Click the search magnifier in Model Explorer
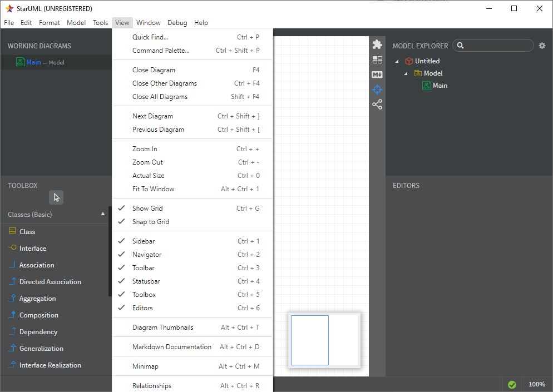The height and width of the screenshot is (392, 553). click(x=460, y=46)
